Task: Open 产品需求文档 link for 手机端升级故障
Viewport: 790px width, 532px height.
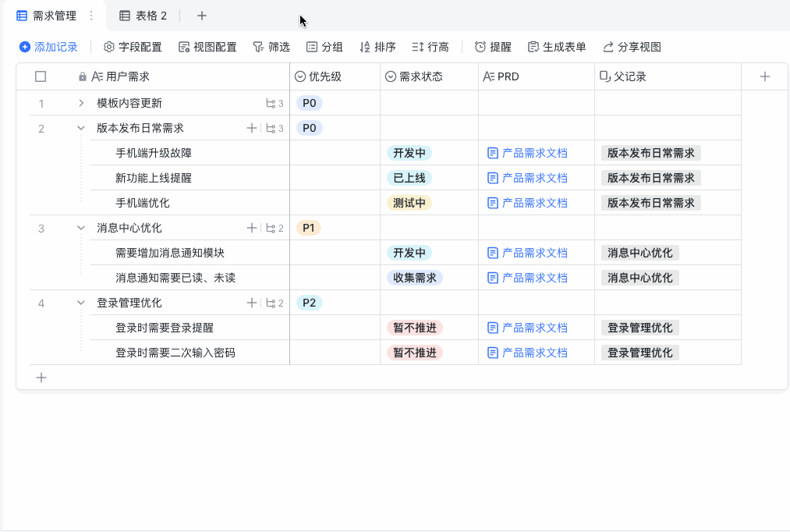Action: click(x=527, y=153)
